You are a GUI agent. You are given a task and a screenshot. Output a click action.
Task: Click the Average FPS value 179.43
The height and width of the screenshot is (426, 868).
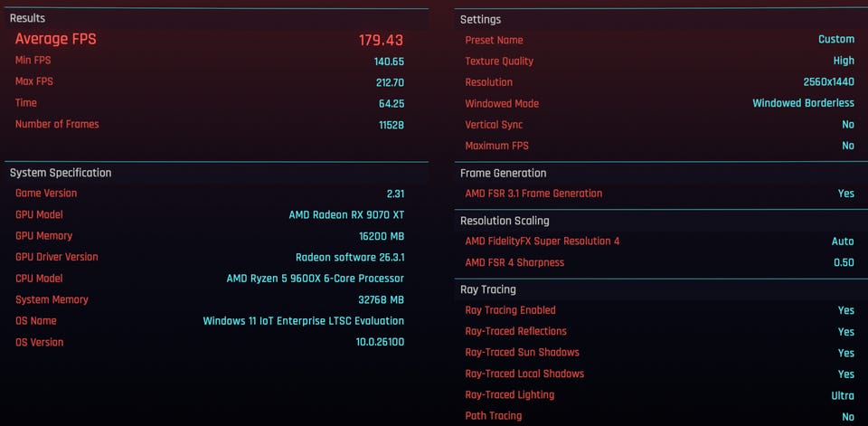(381, 40)
